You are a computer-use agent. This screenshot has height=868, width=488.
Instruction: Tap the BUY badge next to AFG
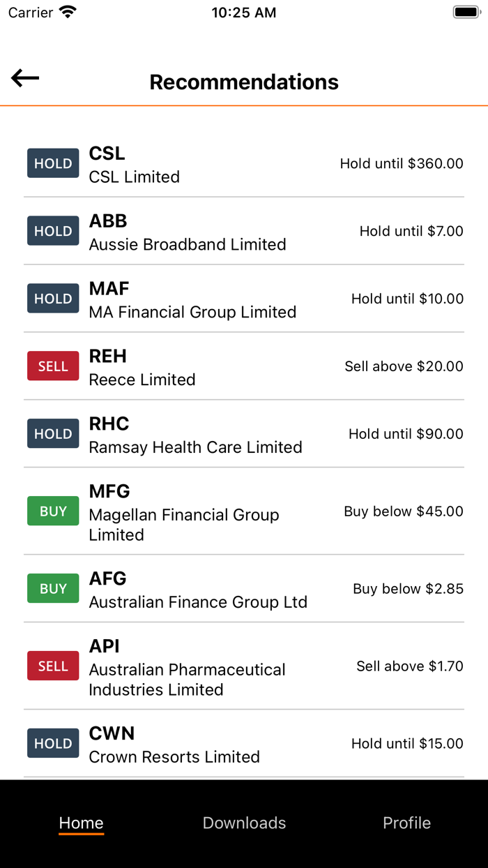(53, 589)
